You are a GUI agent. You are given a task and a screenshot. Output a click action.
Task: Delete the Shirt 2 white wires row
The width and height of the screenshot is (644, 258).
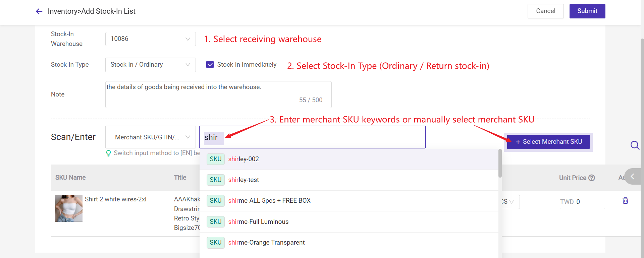[625, 201]
